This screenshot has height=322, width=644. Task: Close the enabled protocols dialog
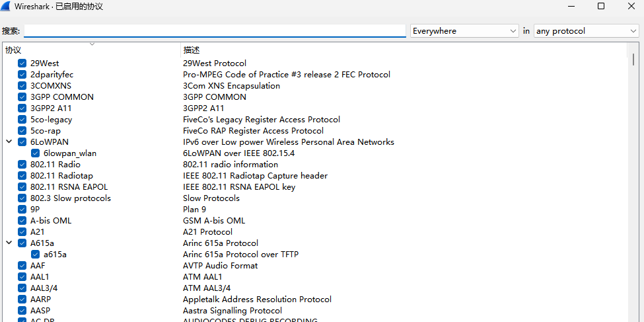pyautogui.click(x=631, y=6)
